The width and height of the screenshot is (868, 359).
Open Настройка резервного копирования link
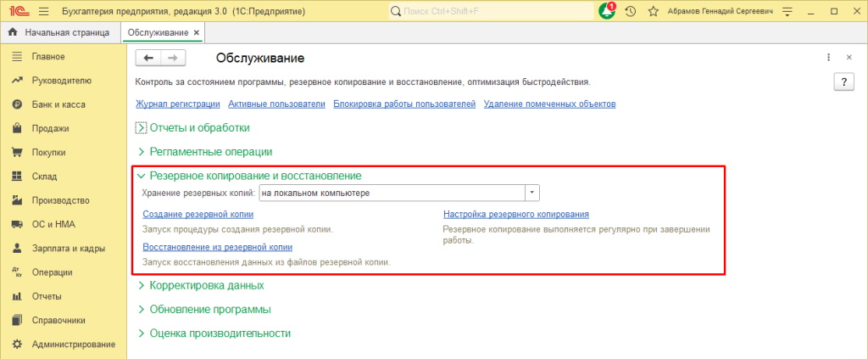515,215
